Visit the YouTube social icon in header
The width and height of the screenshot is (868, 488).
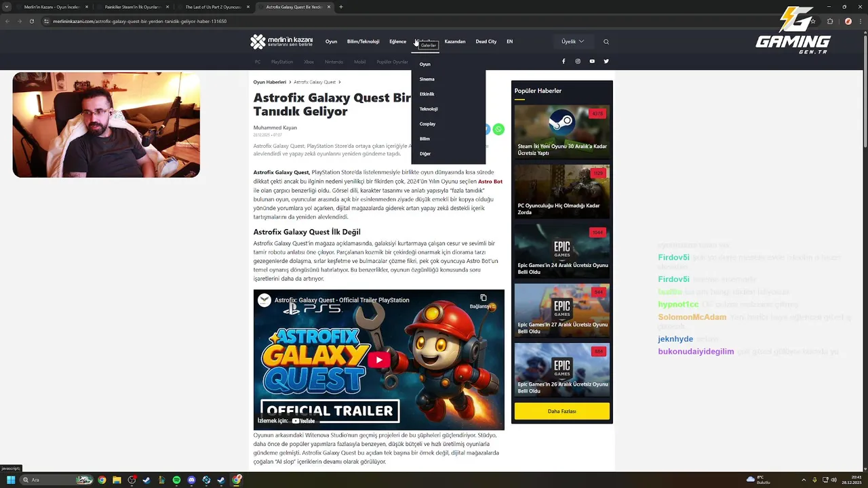point(592,61)
